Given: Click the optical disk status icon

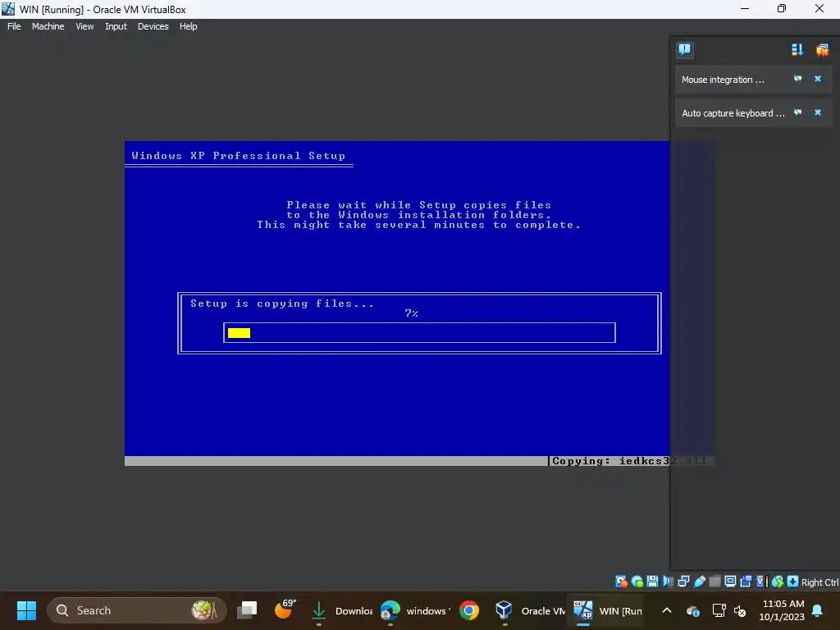Looking at the screenshot, I should [x=637, y=582].
